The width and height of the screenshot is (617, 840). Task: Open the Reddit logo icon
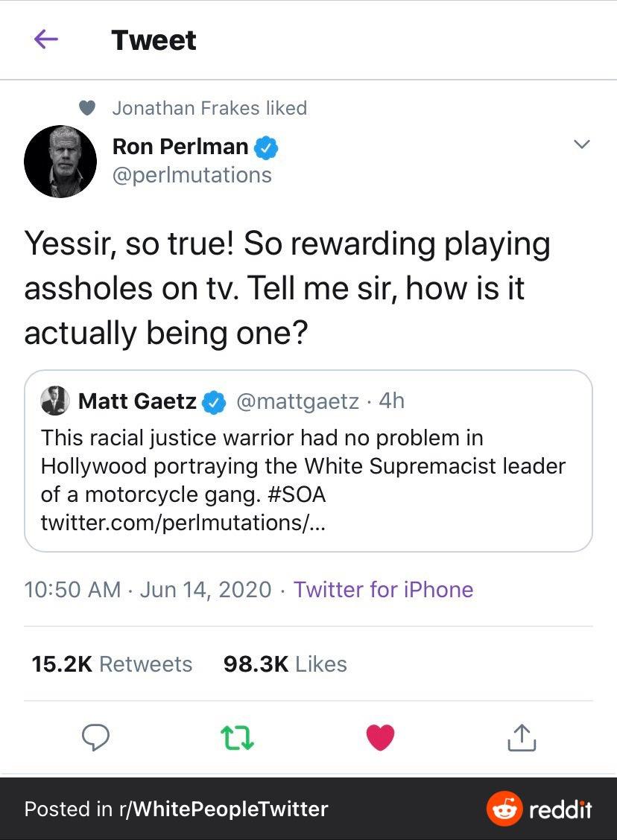504,809
